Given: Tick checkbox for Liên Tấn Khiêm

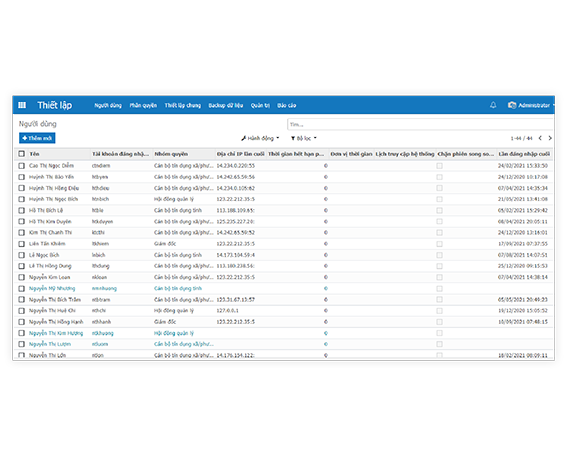Looking at the screenshot, I should [21, 244].
